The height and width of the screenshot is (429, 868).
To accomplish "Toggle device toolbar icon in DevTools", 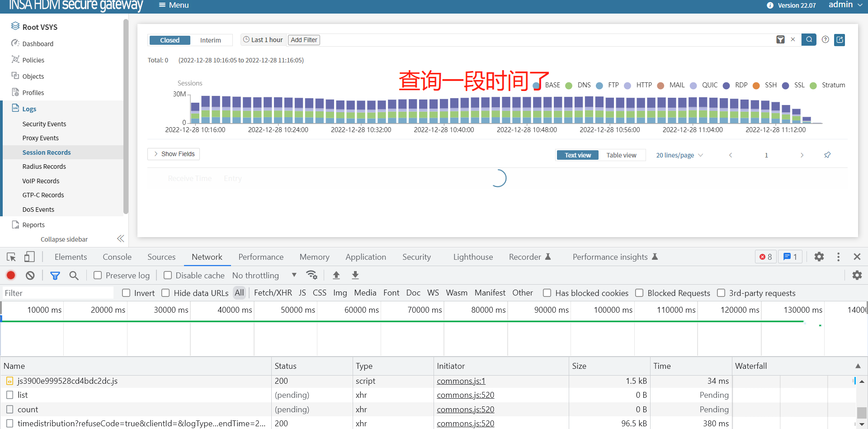I will coord(29,257).
